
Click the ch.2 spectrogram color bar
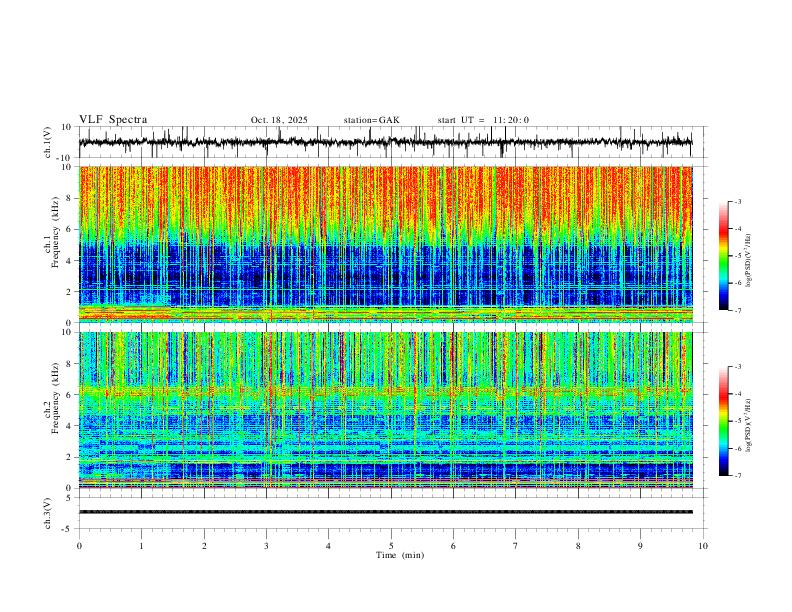coord(723,421)
